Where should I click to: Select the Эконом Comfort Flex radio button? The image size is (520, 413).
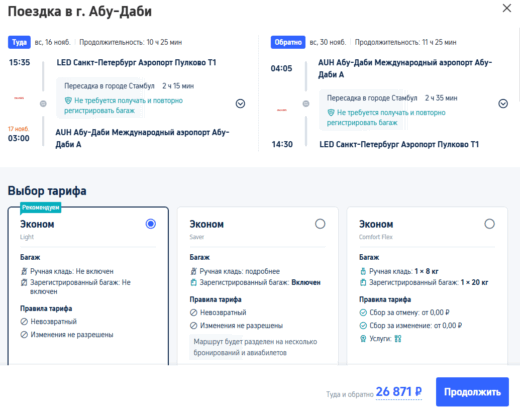click(489, 224)
